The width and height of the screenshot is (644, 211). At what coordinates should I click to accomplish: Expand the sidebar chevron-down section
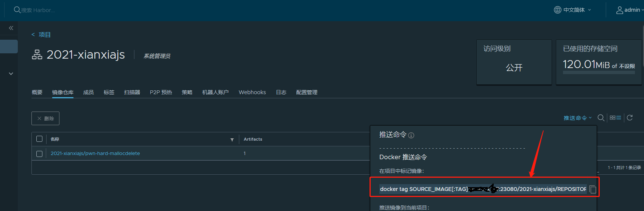pyautogui.click(x=11, y=74)
